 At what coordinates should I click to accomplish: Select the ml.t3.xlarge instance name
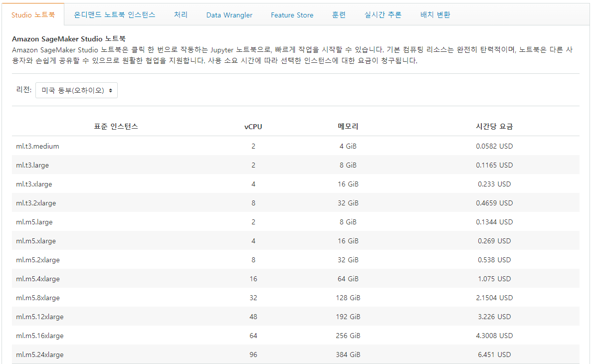click(x=34, y=184)
